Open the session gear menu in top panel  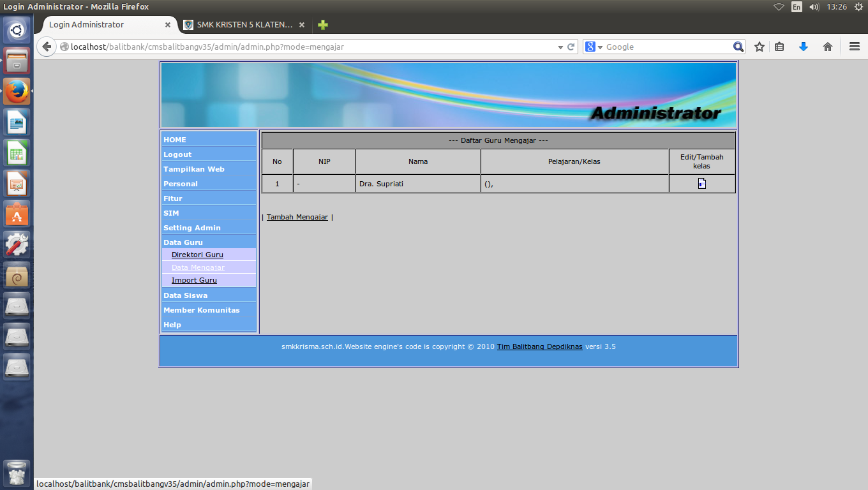coord(858,7)
